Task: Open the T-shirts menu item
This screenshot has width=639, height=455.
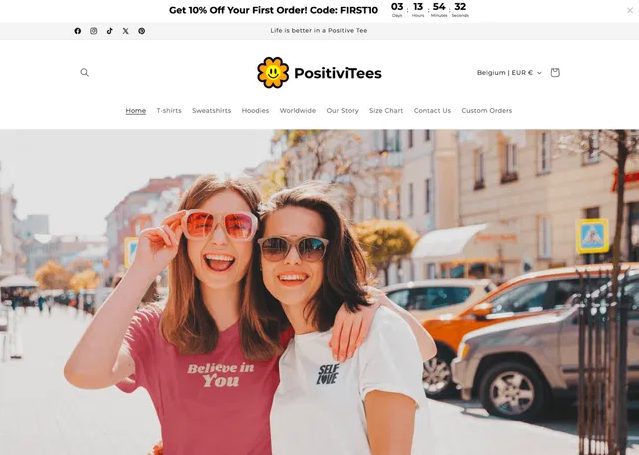Action: click(x=169, y=110)
